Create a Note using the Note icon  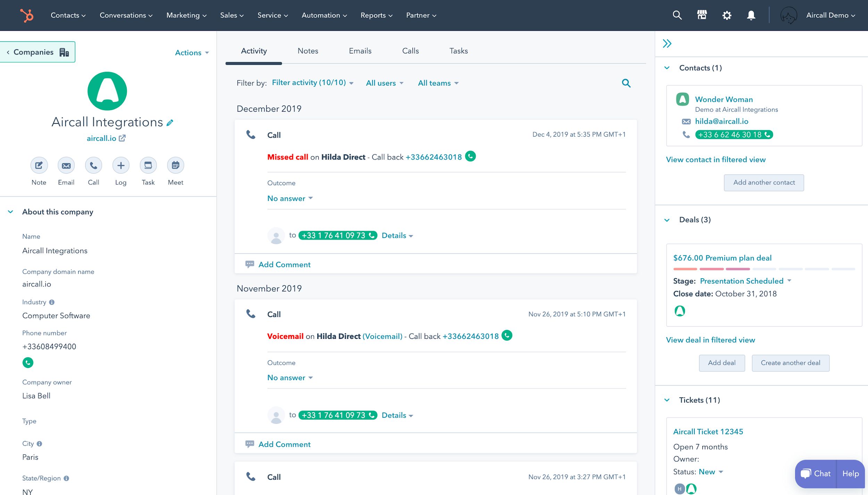tap(39, 165)
